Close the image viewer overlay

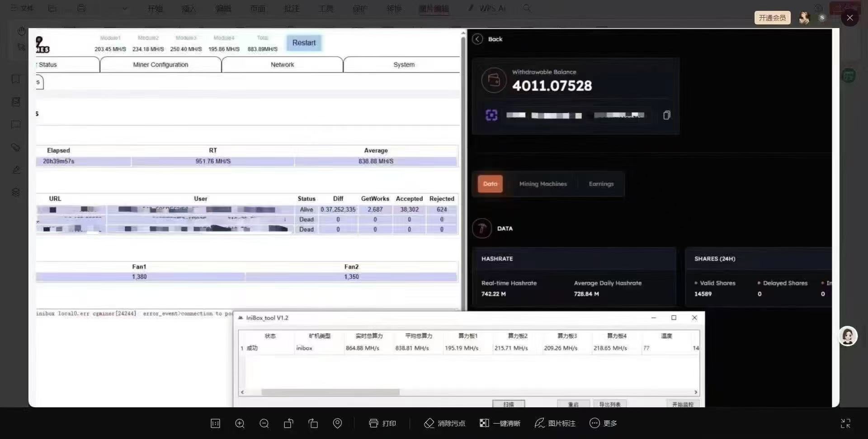coord(850,18)
